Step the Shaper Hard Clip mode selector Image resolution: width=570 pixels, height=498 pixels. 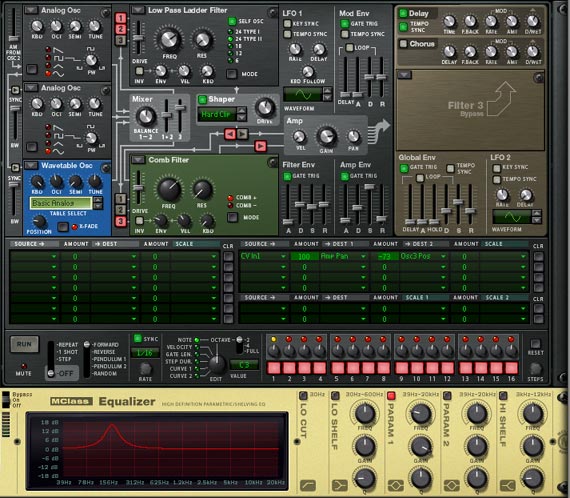coord(241,113)
